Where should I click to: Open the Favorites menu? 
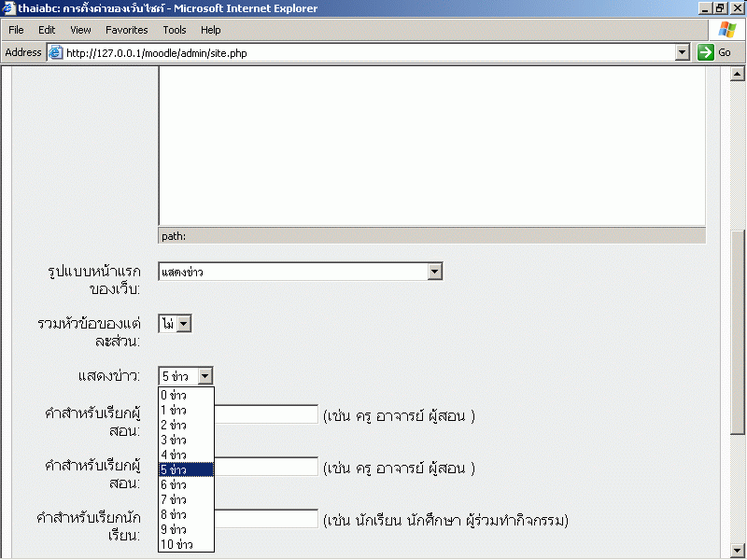[126, 30]
